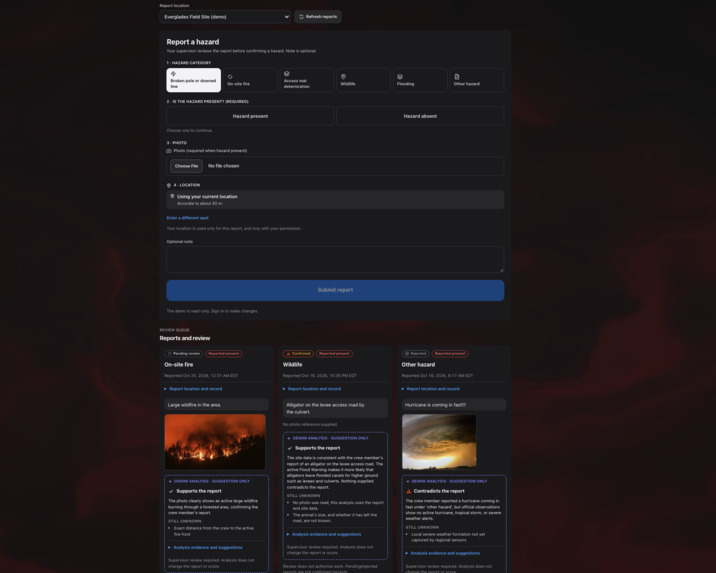Click the camera icon beside Photo label
The height and width of the screenshot is (573, 716).
[x=169, y=151]
